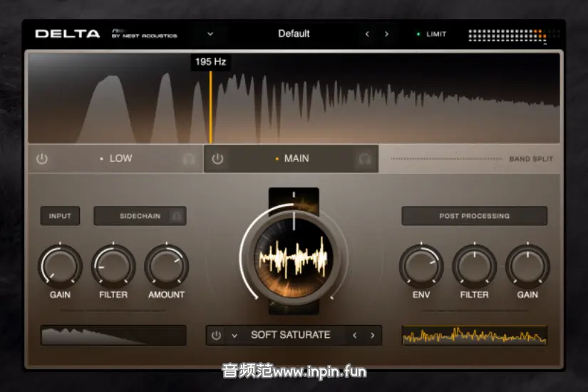
Task: Click the INPUT button
Action: 60,216
